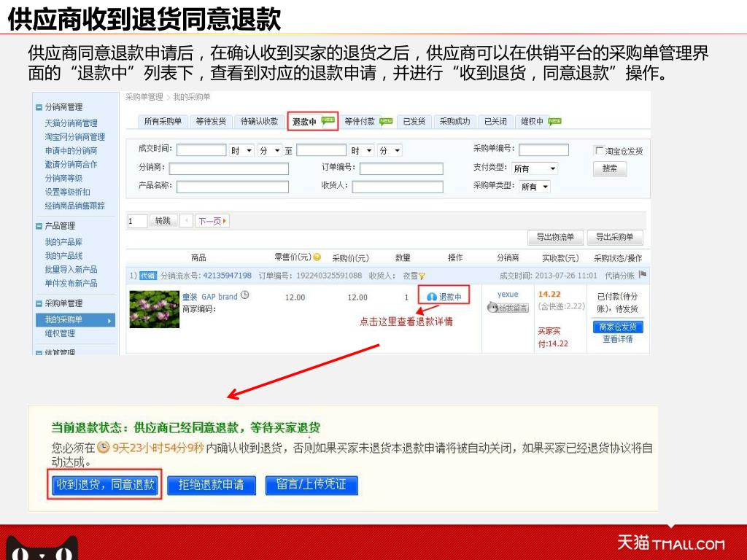
Task: Open 我的产品线 in sidebar
Action: pyautogui.click(x=63, y=256)
